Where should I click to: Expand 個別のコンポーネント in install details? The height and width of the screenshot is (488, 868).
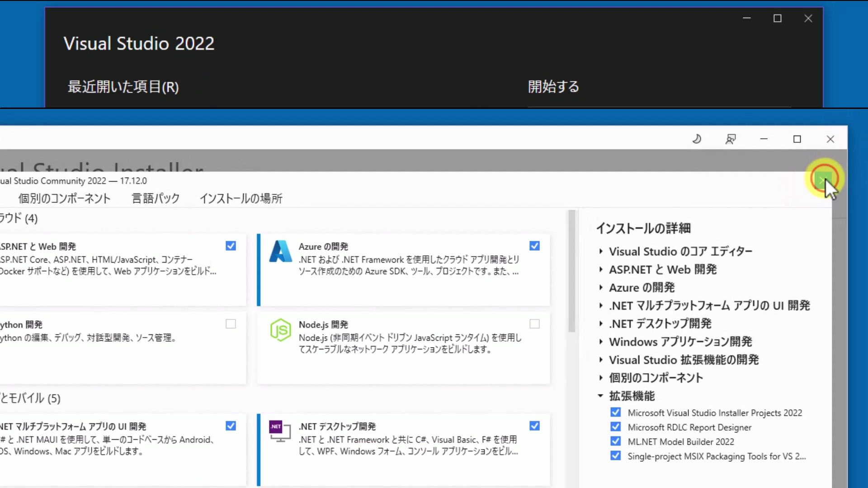click(x=601, y=378)
